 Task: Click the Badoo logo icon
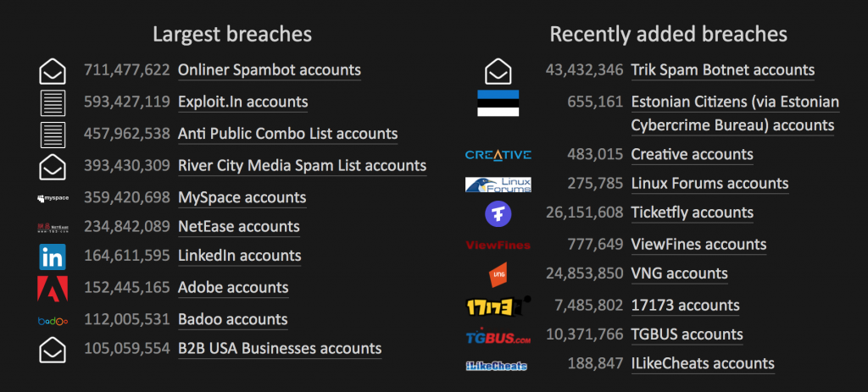pyautogui.click(x=53, y=321)
